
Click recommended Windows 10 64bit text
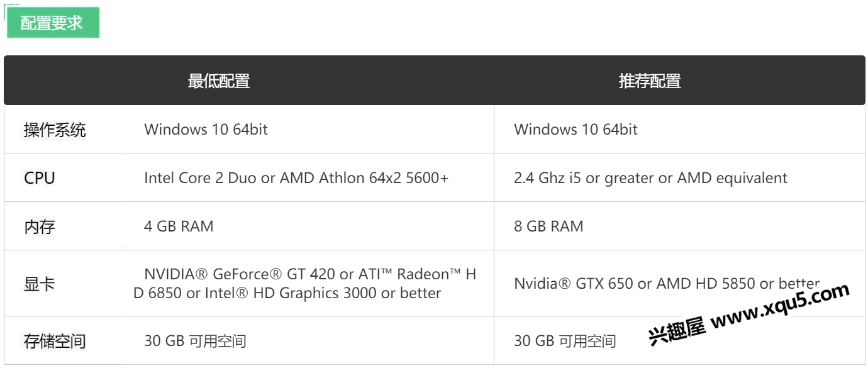[576, 130]
